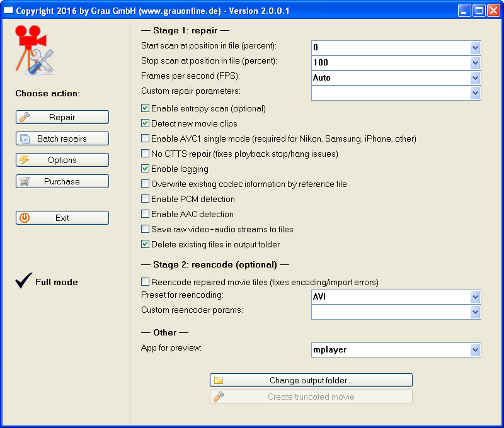This screenshot has height=428, width=504.
Task: Enable AVC1 single mode checkbox
Action: 146,138
